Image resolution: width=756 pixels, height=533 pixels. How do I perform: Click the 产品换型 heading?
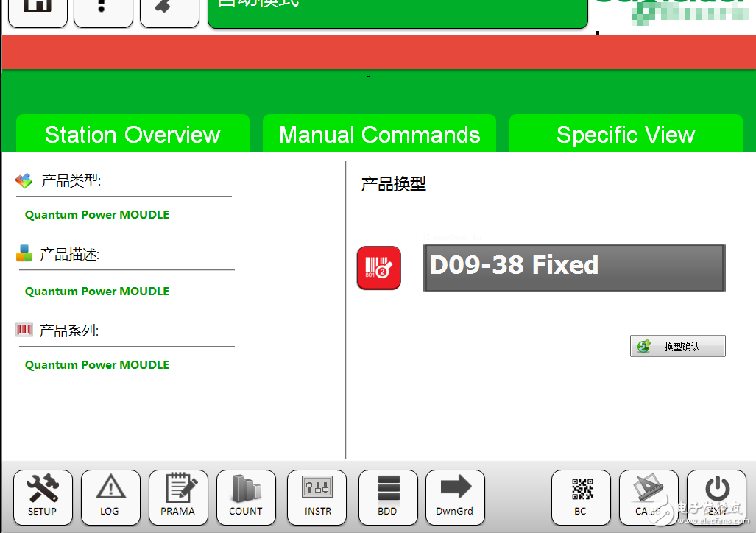point(393,184)
